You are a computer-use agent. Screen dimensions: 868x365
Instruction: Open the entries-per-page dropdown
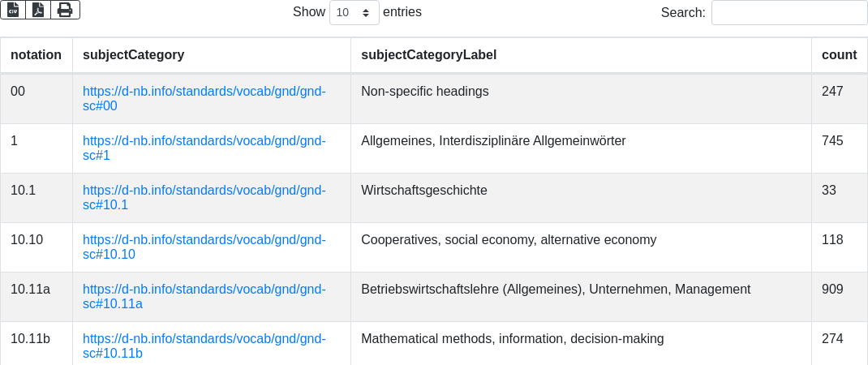[x=354, y=13]
